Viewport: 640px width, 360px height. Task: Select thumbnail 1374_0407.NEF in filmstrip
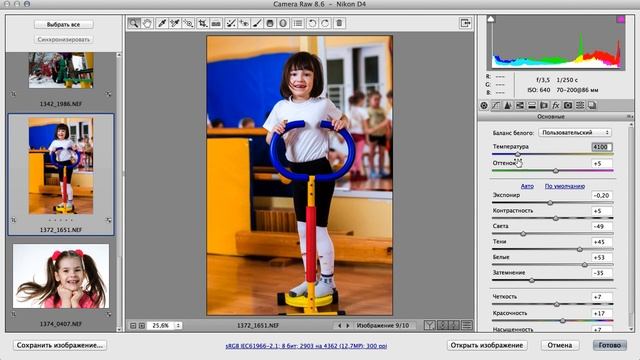61,276
